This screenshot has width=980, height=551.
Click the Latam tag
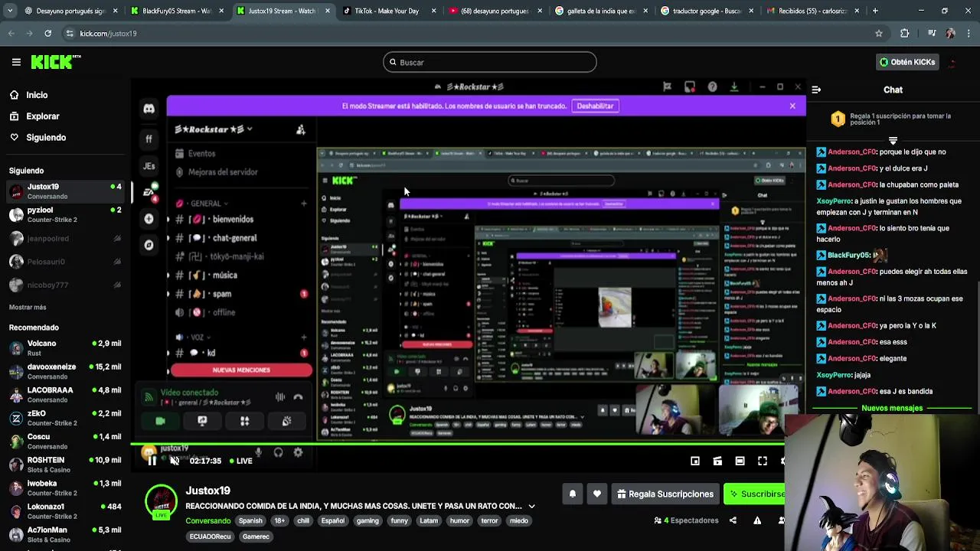(429, 521)
